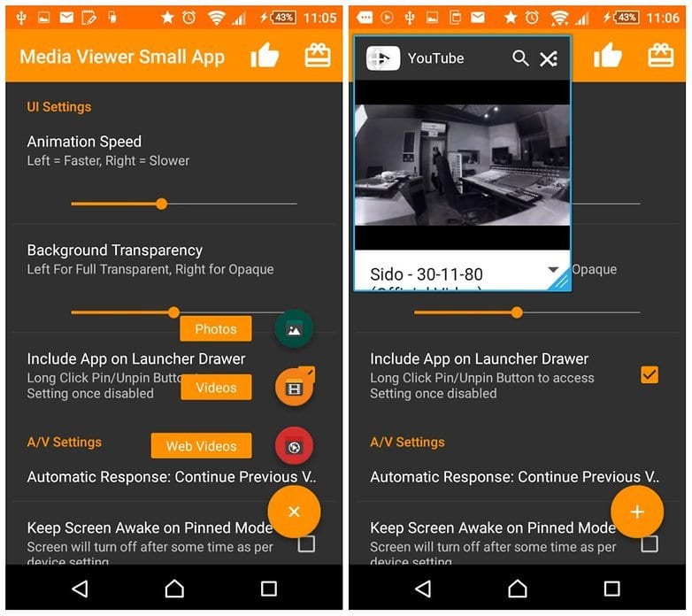Toggle Keep Screen Awake checkbox, right screen
This screenshot has width=692, height=616.
click(x=650, y=544)
